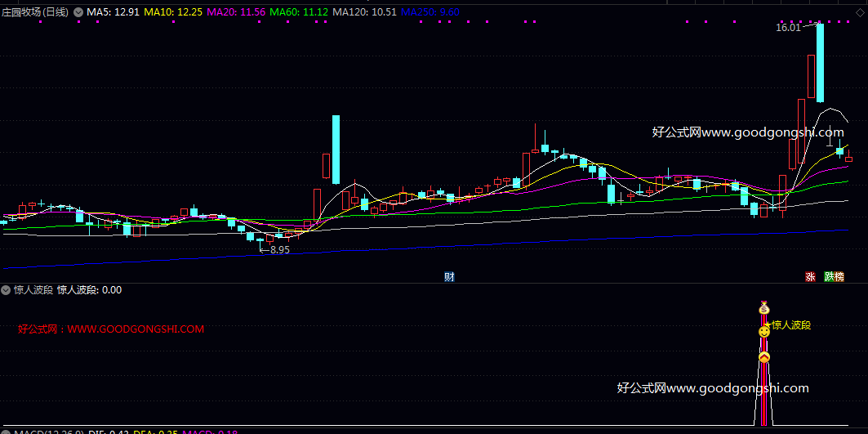Open the MACD indicator dropdown arrow
This screenshot has height=434, width=868.
[x=7, y=431]
